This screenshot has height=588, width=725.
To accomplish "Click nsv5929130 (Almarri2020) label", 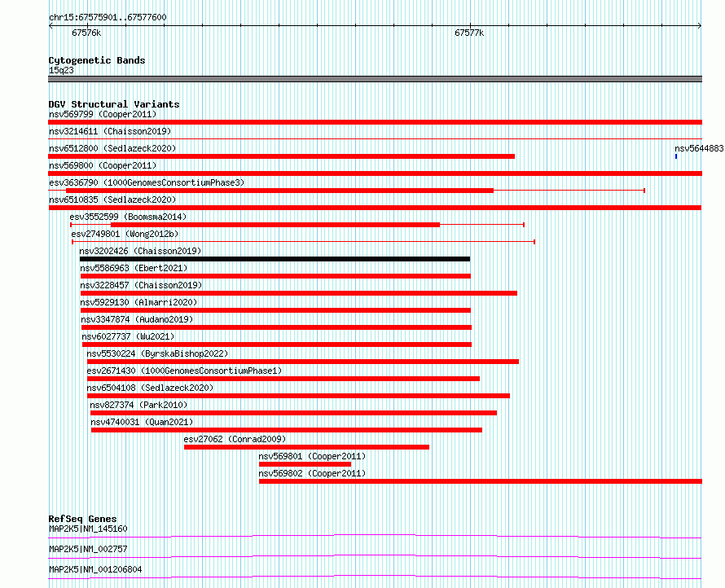I will (138, 302).
